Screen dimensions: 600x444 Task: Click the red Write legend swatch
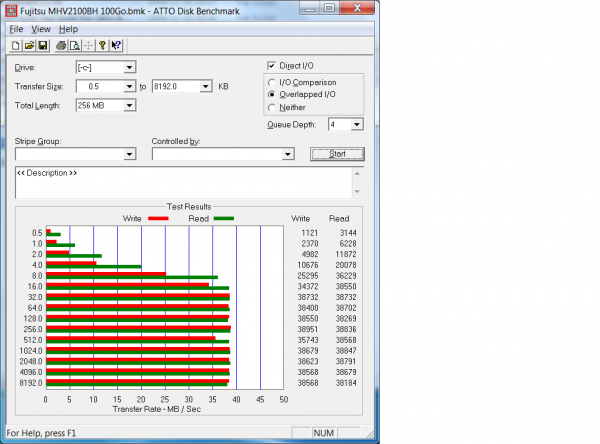(x=158, y=219)
